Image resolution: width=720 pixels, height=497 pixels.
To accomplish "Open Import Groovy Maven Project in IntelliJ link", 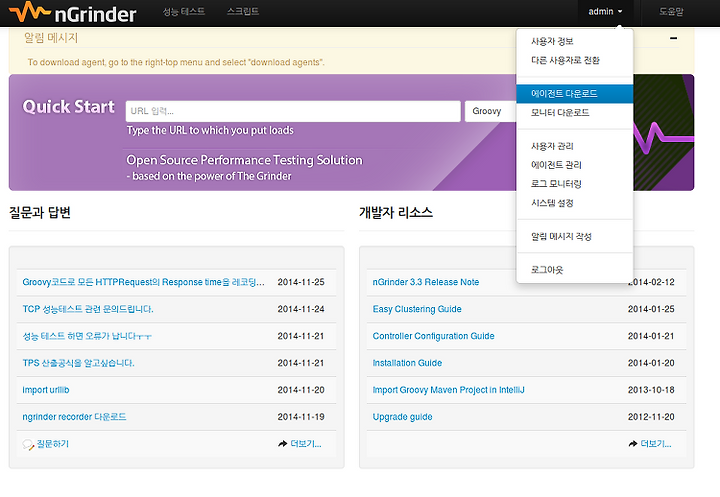I will click(449, 390).
